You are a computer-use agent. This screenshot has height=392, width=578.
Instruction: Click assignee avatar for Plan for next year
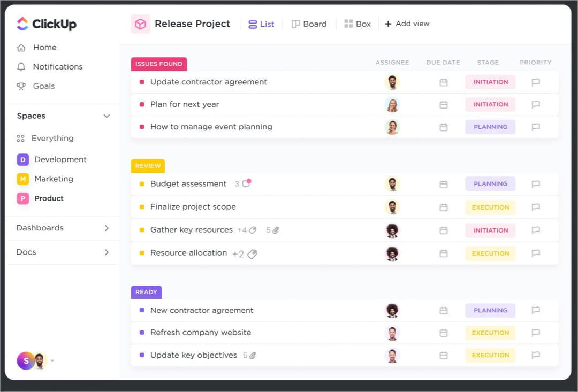pyautogui.click(x=392, y=105)
